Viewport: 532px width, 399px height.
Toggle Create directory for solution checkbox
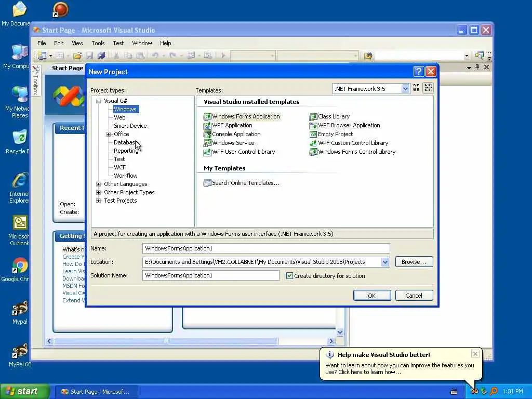(289, 276)
